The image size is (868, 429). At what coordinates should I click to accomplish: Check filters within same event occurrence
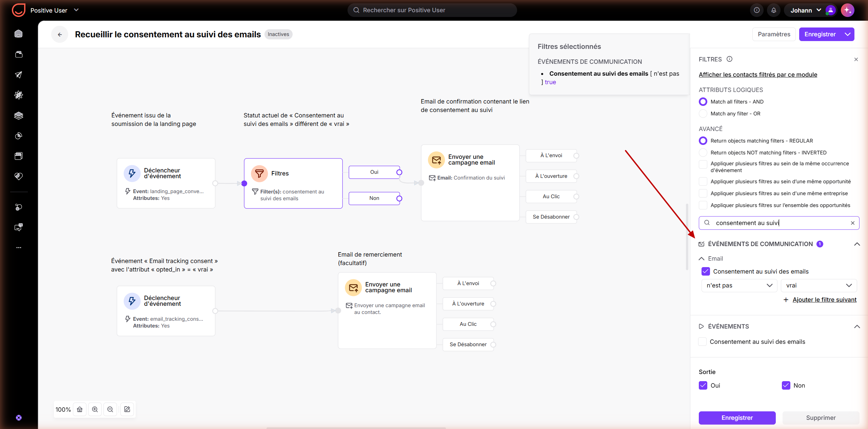[x=703, y=164]
